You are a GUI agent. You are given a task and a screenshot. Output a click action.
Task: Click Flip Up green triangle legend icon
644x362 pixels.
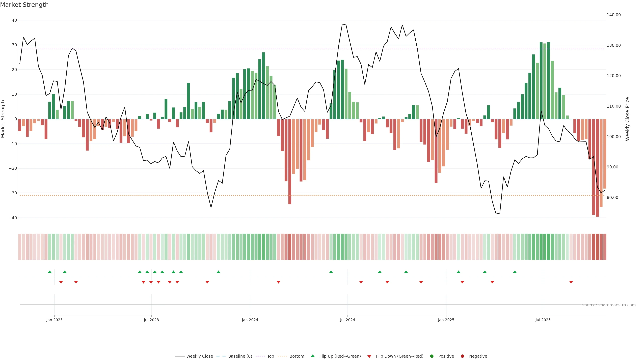[312, 356]
